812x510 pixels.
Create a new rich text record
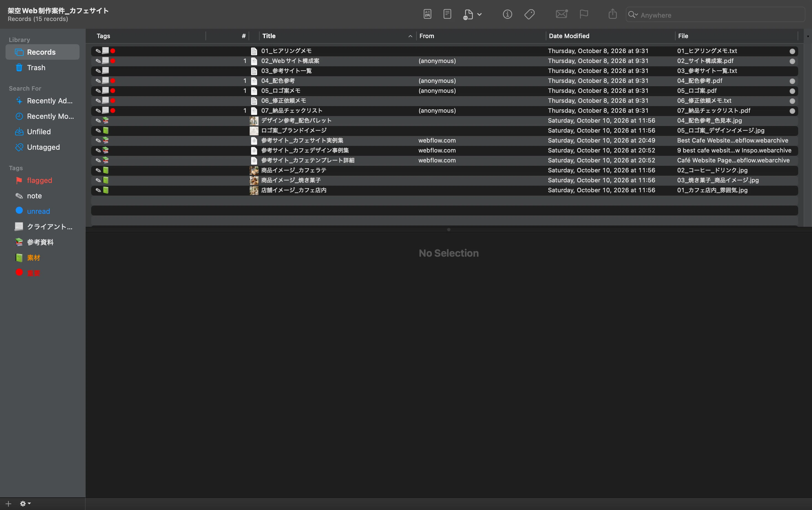(427, 14)
